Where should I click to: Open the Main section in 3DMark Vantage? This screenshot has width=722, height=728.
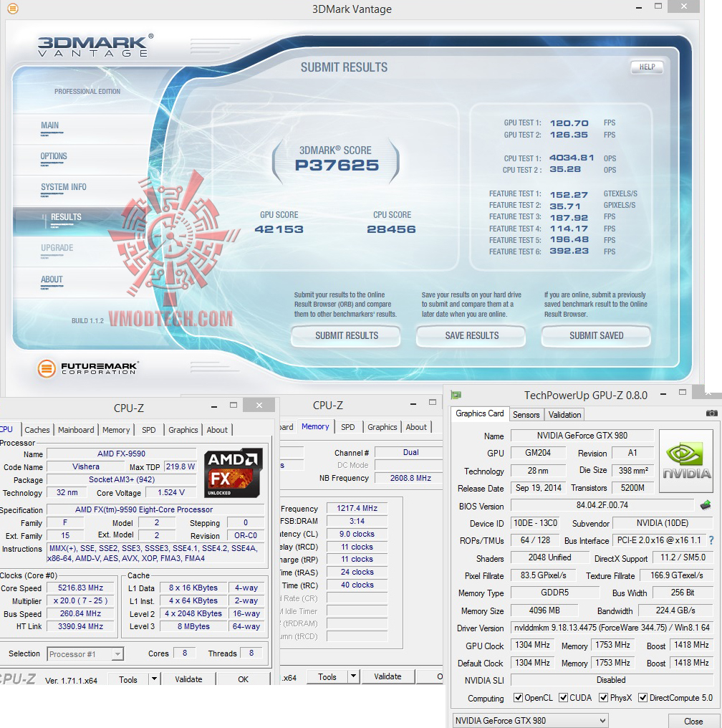pyautogui.click(x=50, y=125)
